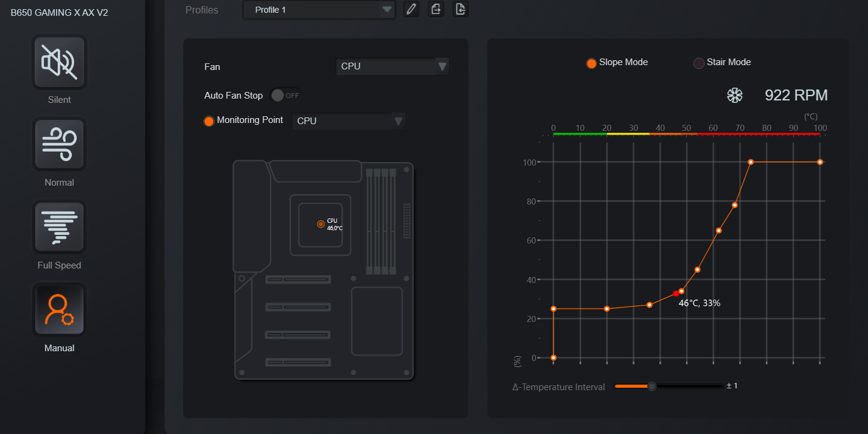Open the Profile 1 dropdown
Screen dimensions: 868x434
pyautogui.click(x=319, y=10)
